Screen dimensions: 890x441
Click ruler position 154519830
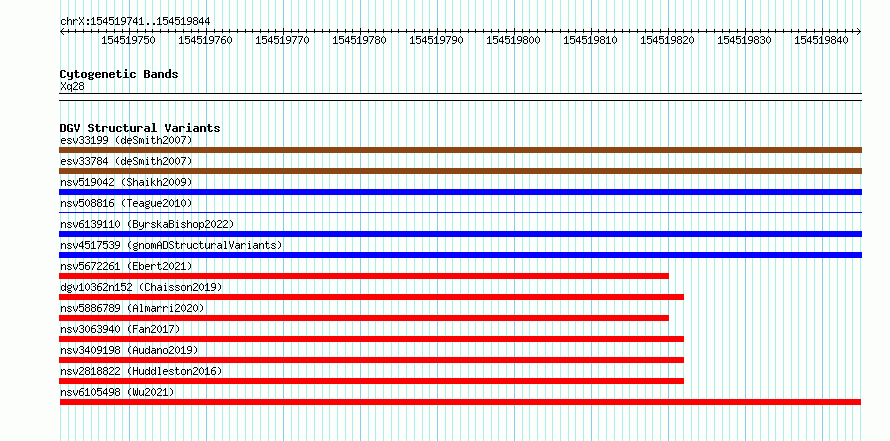[744, 40]
